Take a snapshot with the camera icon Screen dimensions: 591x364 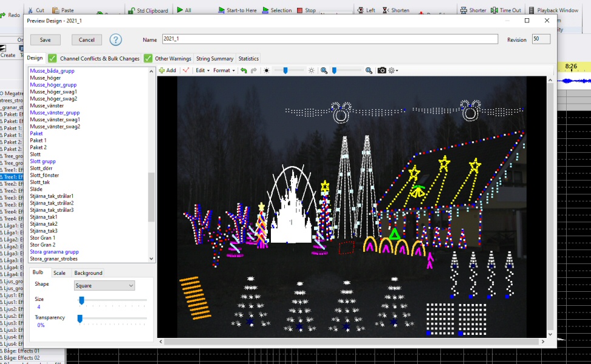point(382,70)
